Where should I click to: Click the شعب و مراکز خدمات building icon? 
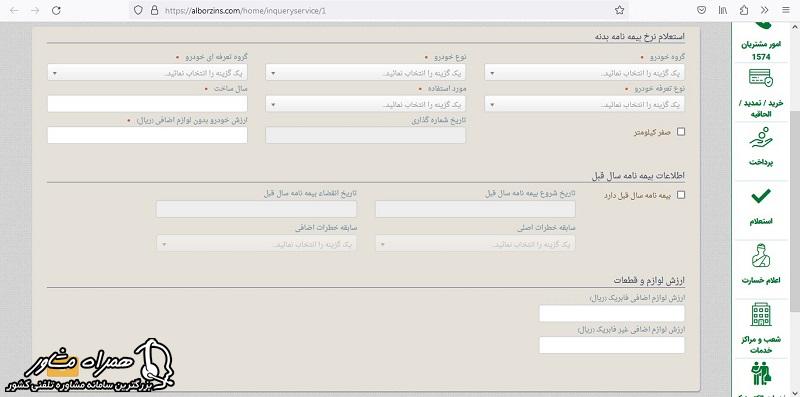point(761,315)
